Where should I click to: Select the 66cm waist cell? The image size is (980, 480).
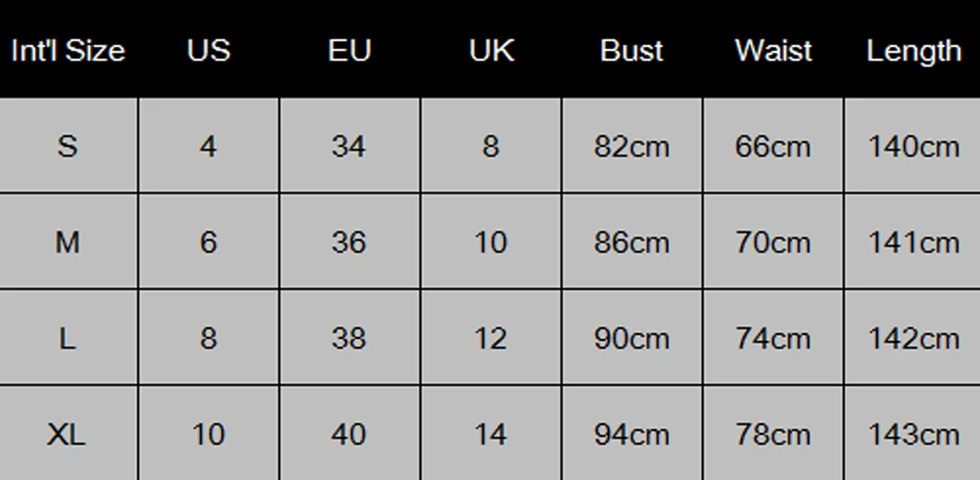(x=773, y=145)
